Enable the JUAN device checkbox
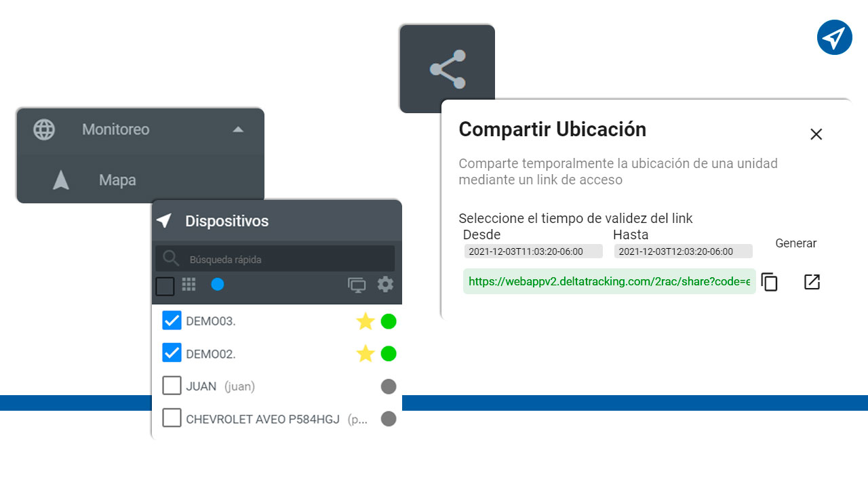 point(172,385)
